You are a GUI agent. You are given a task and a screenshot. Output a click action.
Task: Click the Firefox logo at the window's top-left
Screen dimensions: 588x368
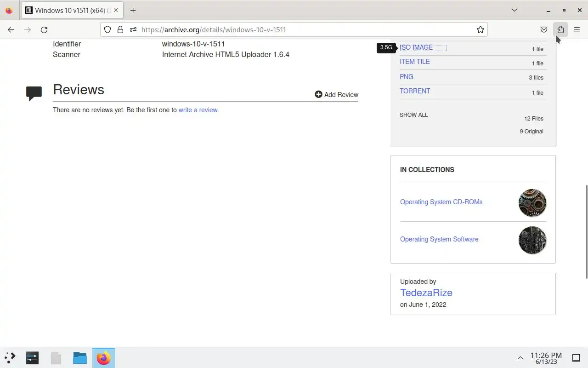click(9, 10)
